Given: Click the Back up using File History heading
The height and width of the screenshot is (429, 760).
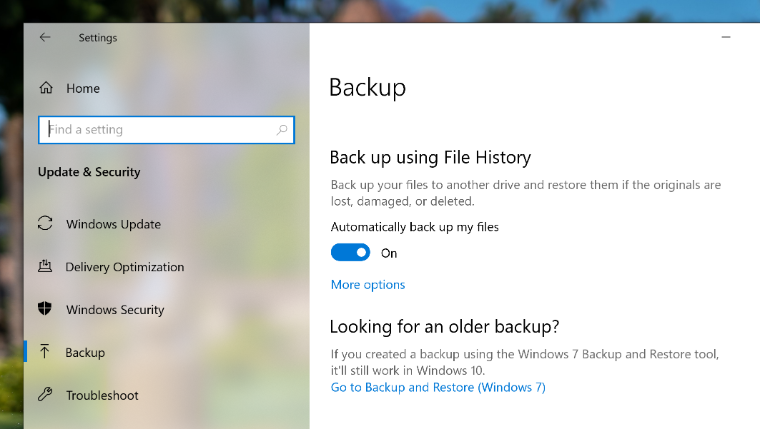Looking at the screenshot, I should [x=430, y=158].
